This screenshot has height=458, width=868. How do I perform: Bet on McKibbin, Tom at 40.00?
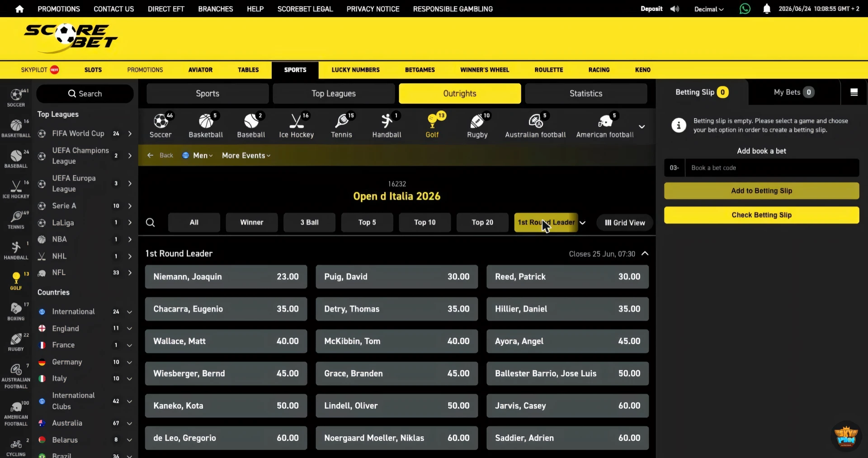[396, 341]
